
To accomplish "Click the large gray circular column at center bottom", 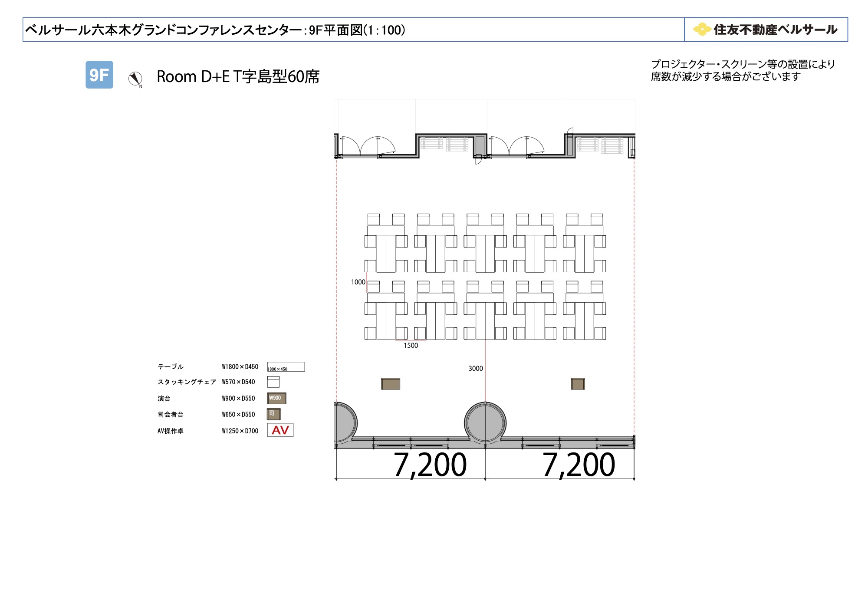I will 485,423.
